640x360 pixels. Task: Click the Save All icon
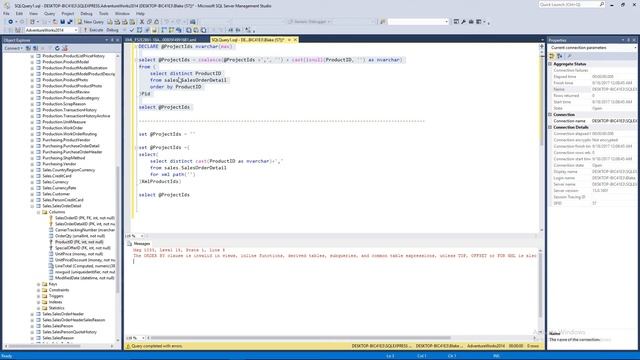[x=70, y=22]
